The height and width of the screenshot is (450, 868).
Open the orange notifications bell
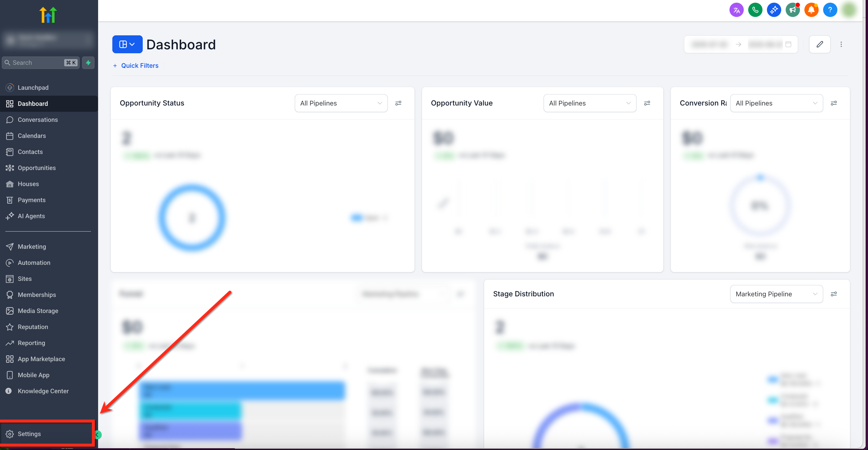tap(811, 10)
